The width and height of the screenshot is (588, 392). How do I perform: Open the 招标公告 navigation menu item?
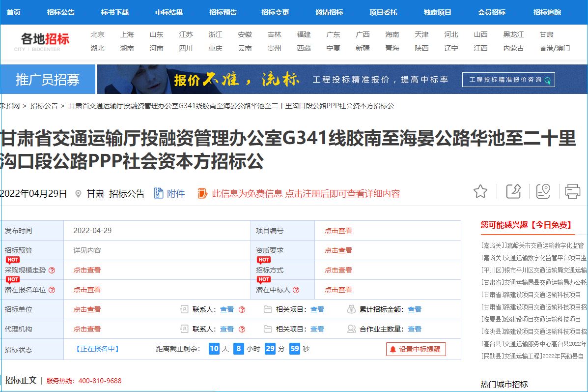(x=61, y=12)
